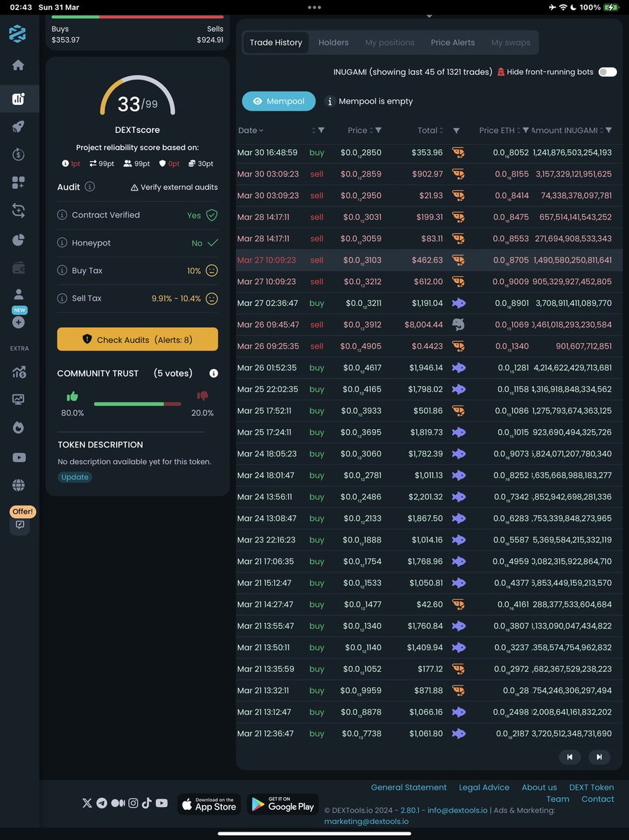Click the NEW plus circle icon
The image size is (629, 840).
point(18,323)
